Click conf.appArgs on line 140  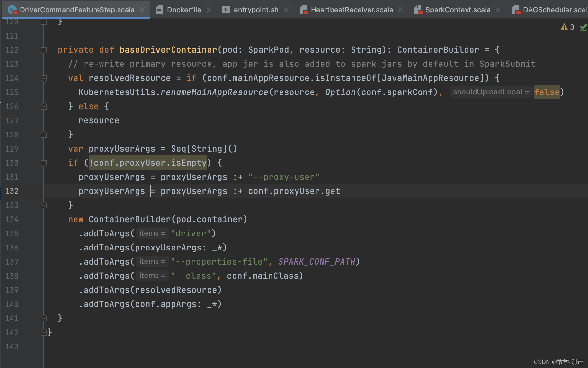(x=165, y=304)
